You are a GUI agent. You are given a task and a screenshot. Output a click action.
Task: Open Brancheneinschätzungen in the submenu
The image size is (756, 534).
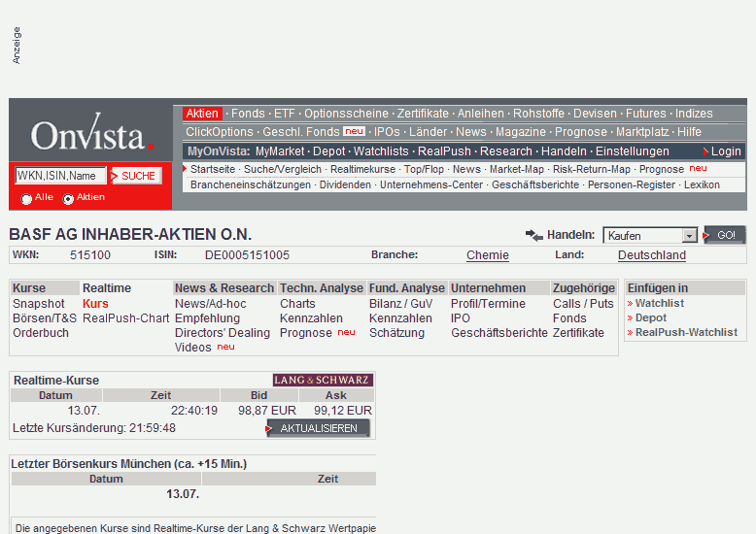point(251,184)
